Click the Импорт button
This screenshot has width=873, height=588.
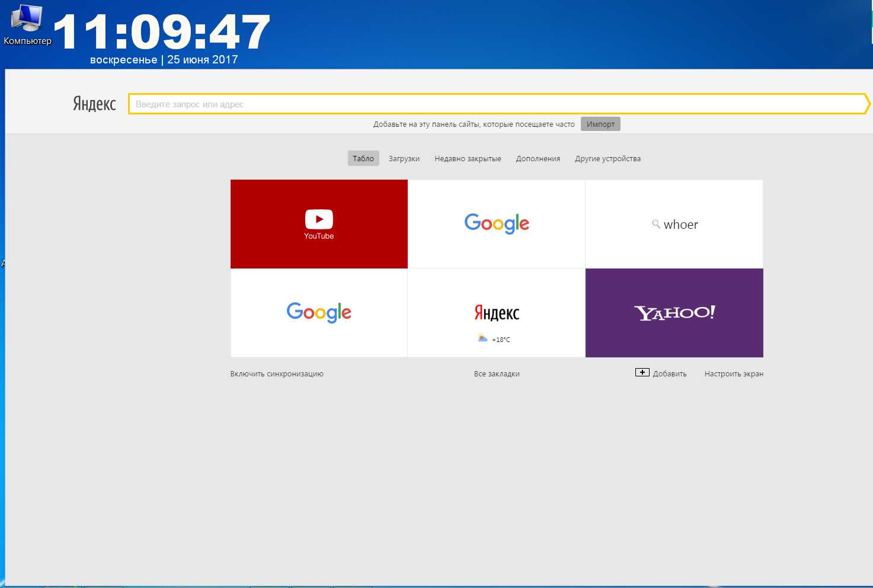600,124
